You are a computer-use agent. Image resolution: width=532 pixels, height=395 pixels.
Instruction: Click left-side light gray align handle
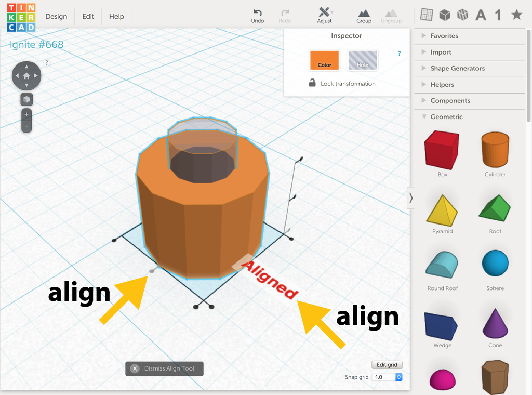(152, 271)
